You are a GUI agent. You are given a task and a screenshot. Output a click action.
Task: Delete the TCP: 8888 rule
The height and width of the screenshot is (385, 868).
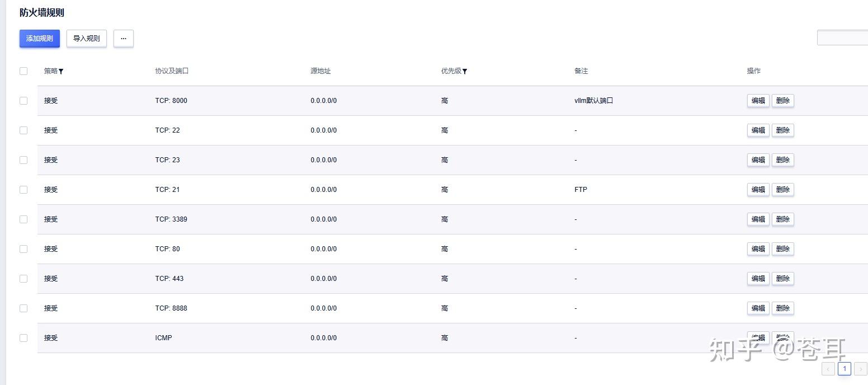[782, 308]
